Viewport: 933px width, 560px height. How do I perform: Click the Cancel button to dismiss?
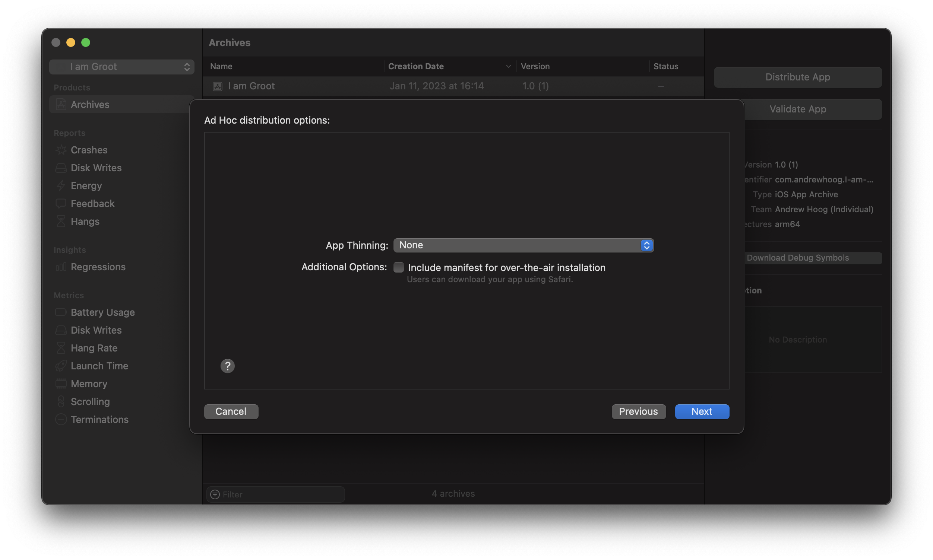(x=231, y=411)
